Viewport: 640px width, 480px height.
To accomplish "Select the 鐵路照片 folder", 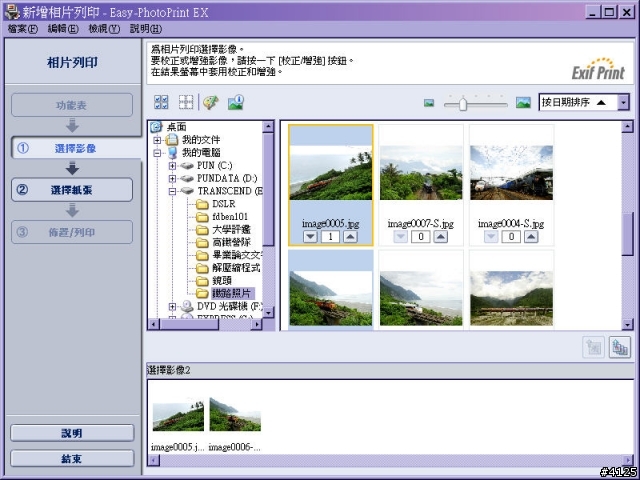I will 231,293.
